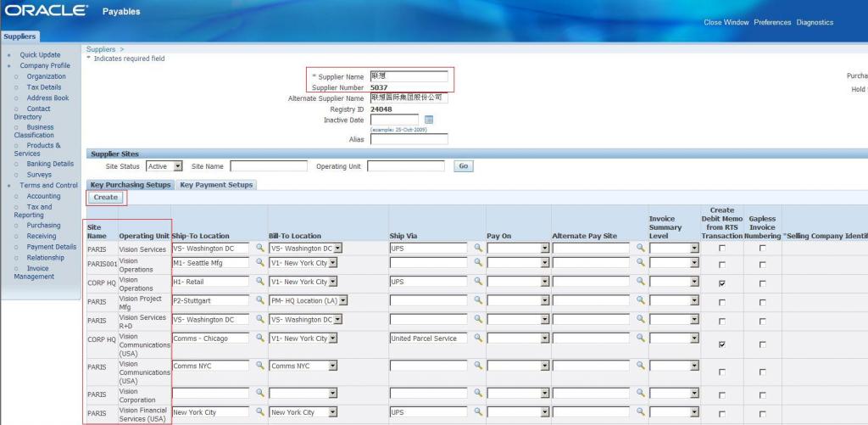Open Invoice Summary Level dropdown in H1- Retail row

[x=675, y=282]
